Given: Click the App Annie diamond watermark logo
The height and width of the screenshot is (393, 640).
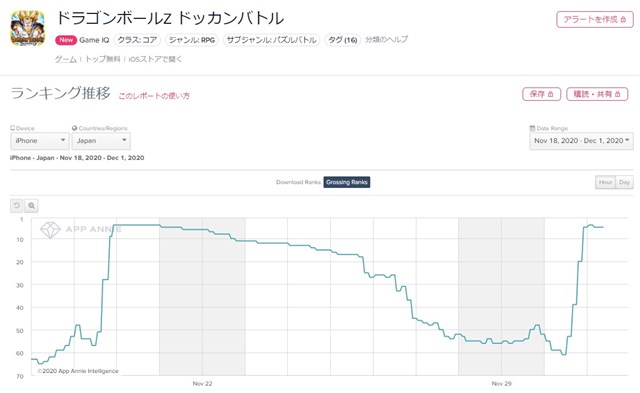Looking at the screenshot, I should click(50, 230).
